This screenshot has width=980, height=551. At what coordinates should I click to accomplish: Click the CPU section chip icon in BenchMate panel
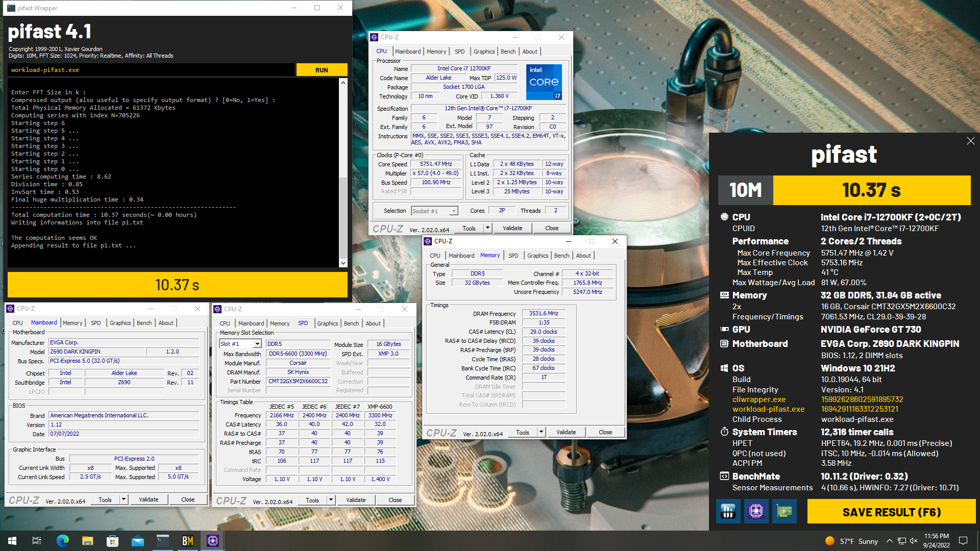[x=724, y=217]
